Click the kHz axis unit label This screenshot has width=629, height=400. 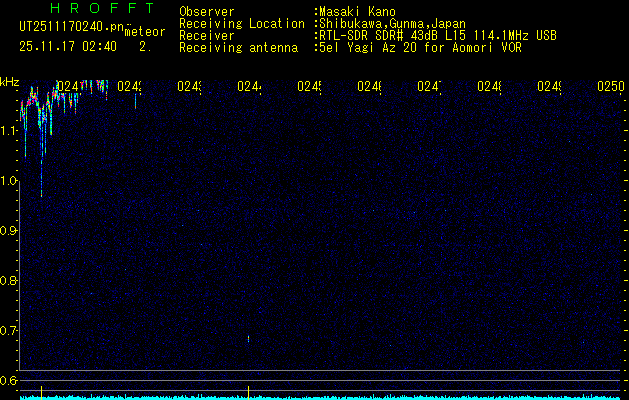coord(9,82)
